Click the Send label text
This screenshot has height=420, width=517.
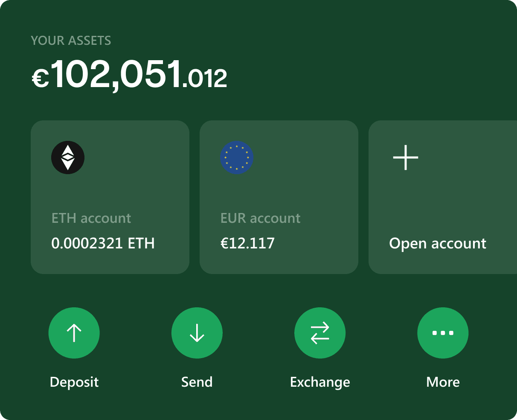pyautogui.click(x=197, y=382)
